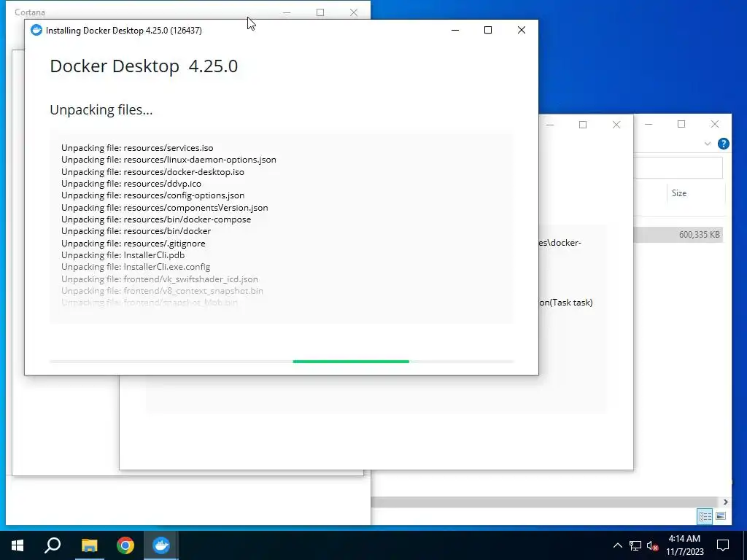
Task: Click the 'Unpacking files...' status heading
Action: pos(101,110)
